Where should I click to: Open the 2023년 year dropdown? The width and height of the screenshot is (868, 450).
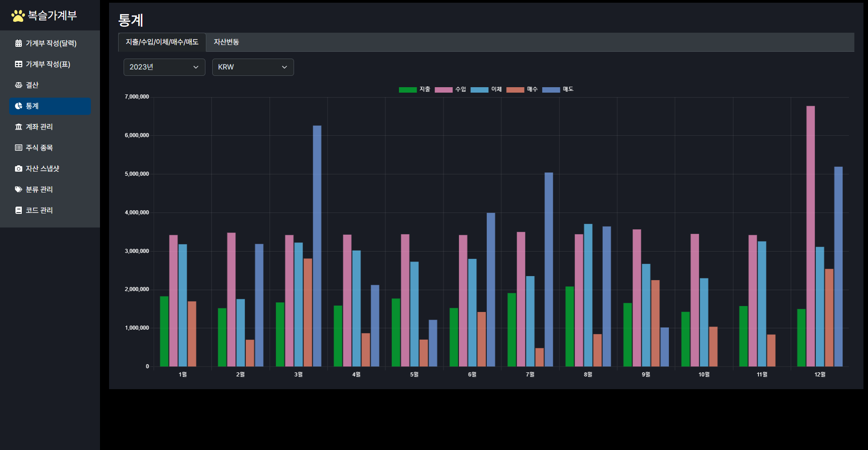165,67
